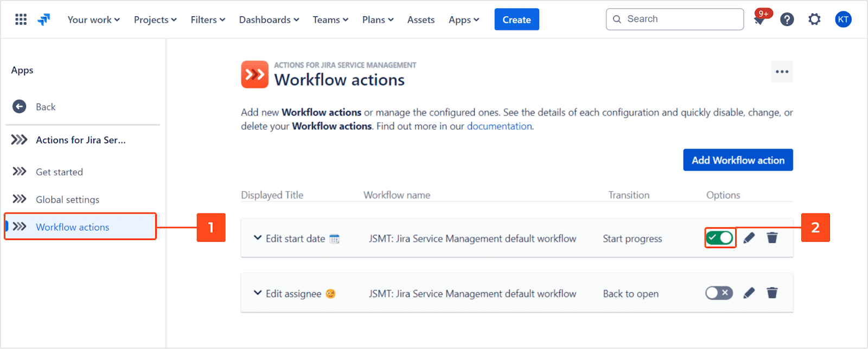Viewport: 868px width, 349px height.
Task: Open the Apps dropdown in top navigation
Action: (464, 20)
